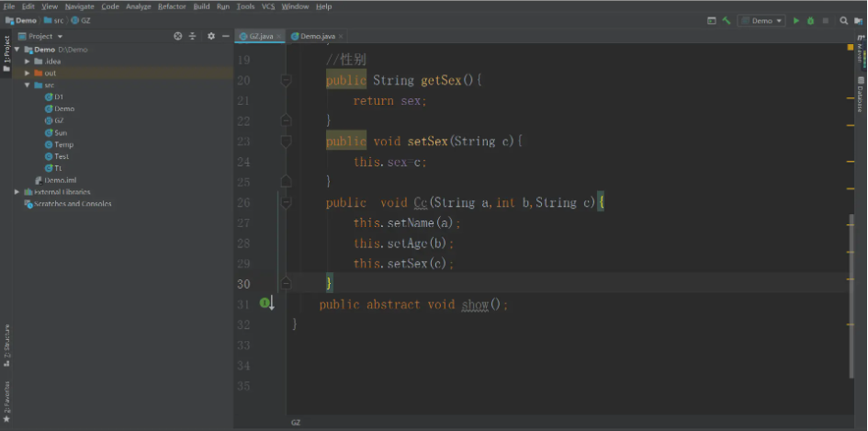Click src breadcrumb in navigation bar
This screenshot has height=431, width=868.
pyautogui.click(x=53, y=20)
